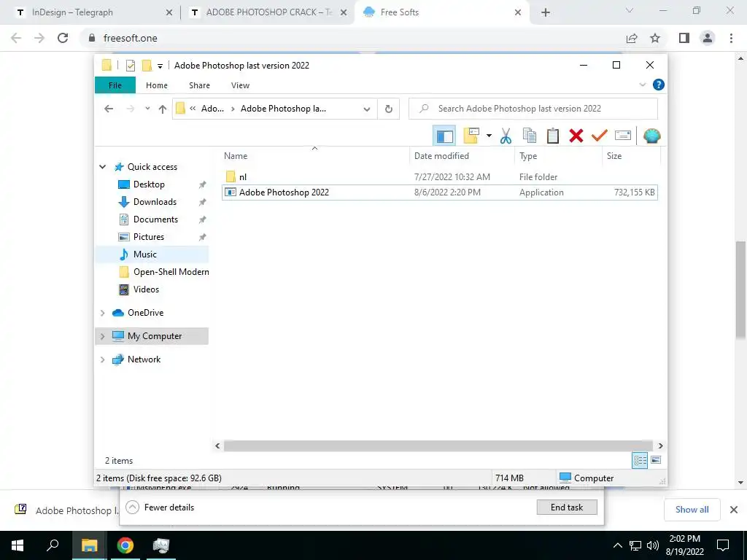Sort by Date modified column header

click(462, 156)
